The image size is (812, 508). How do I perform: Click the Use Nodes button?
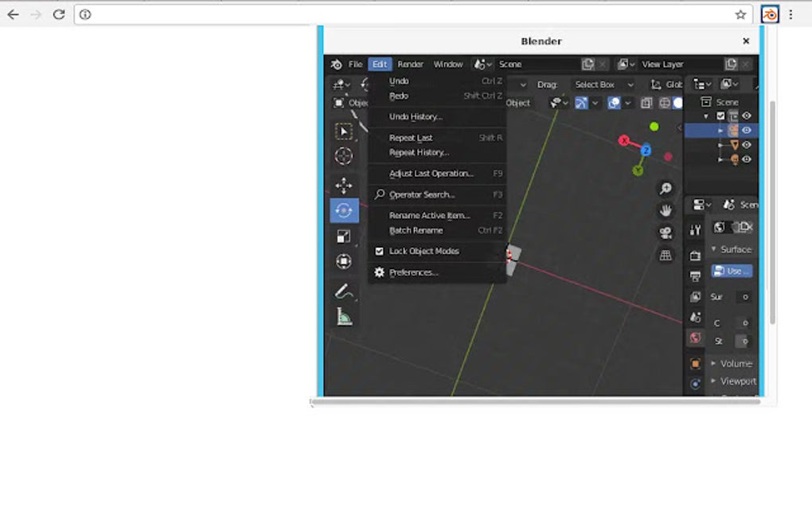pos(731,270)
